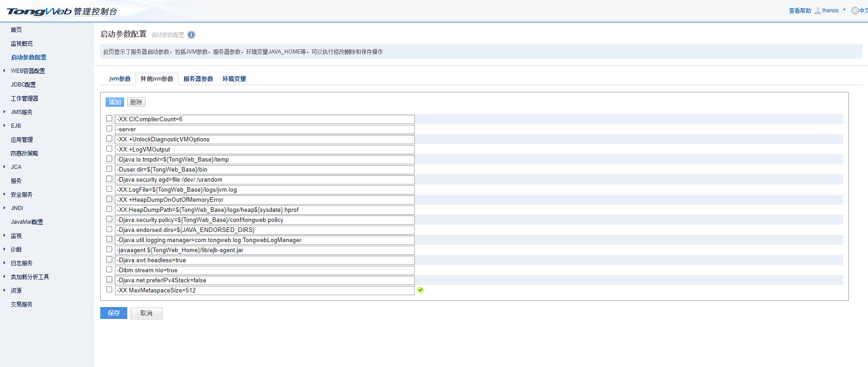Tick the checkbox next to -server

point(109,129)
